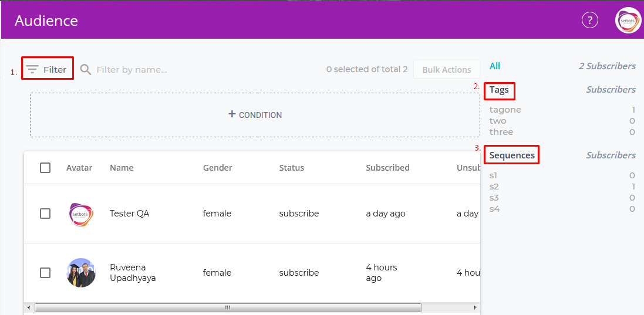Viewport: 644px width, 315px height.
Task: Sort by the Subscribed column header
Action: pos(387,168)
